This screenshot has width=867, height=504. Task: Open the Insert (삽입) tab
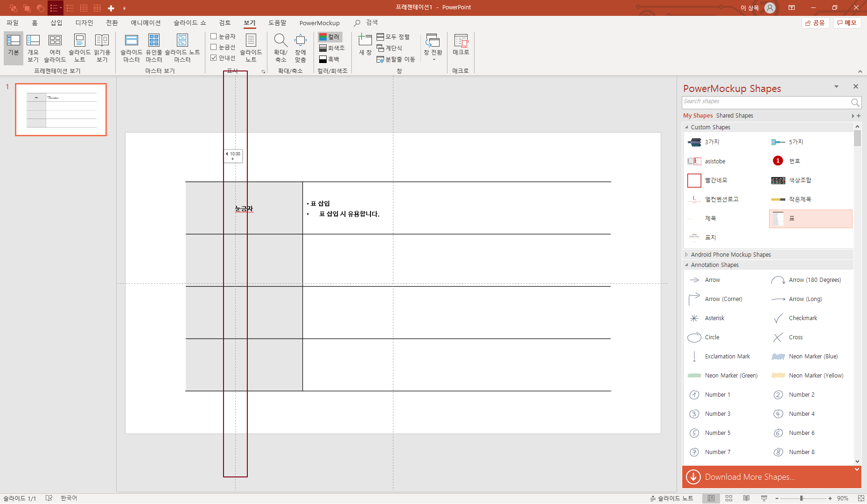(x=56, y=23)
